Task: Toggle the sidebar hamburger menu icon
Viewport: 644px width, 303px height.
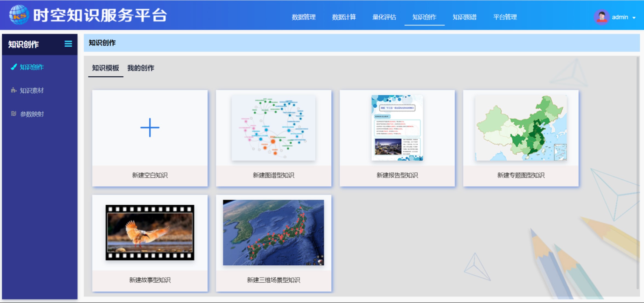Action: [68, 44]
